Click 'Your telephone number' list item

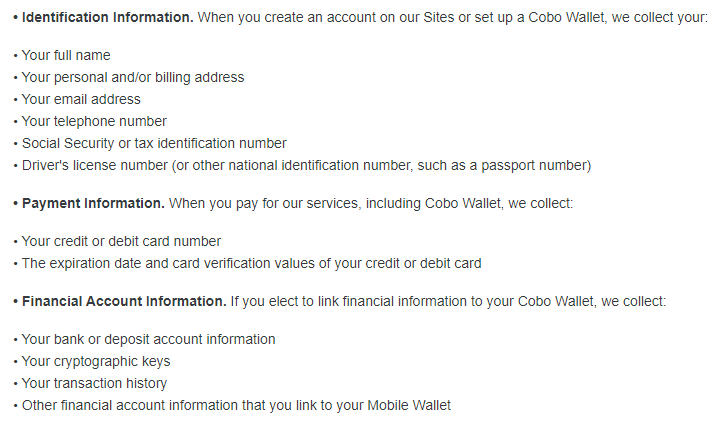94,121
